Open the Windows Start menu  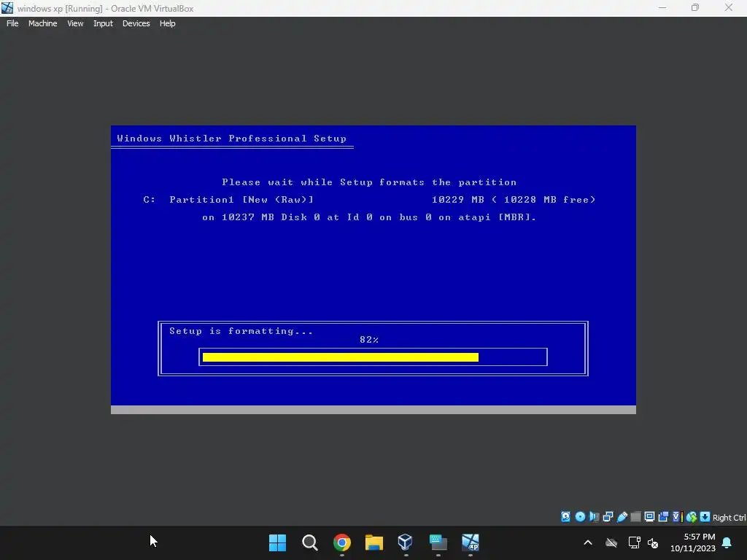(x=277, y=542)
